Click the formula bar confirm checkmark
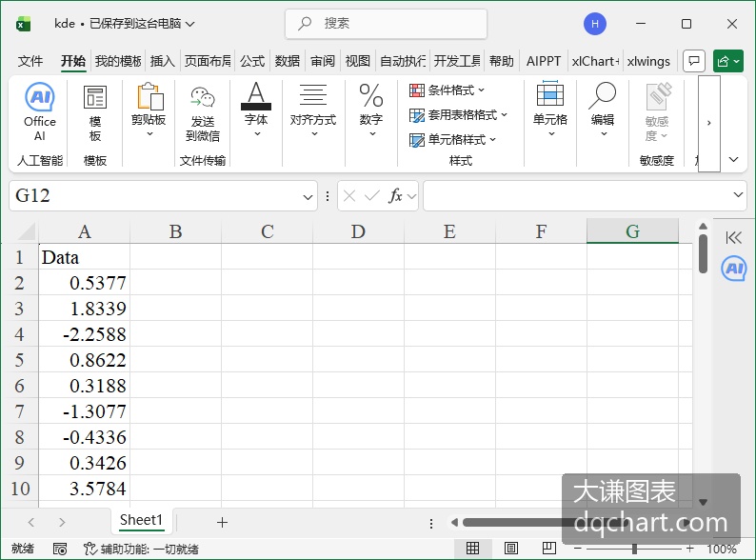Image resolution: width=756 pixels, height=560 pixels. (371, 196)
